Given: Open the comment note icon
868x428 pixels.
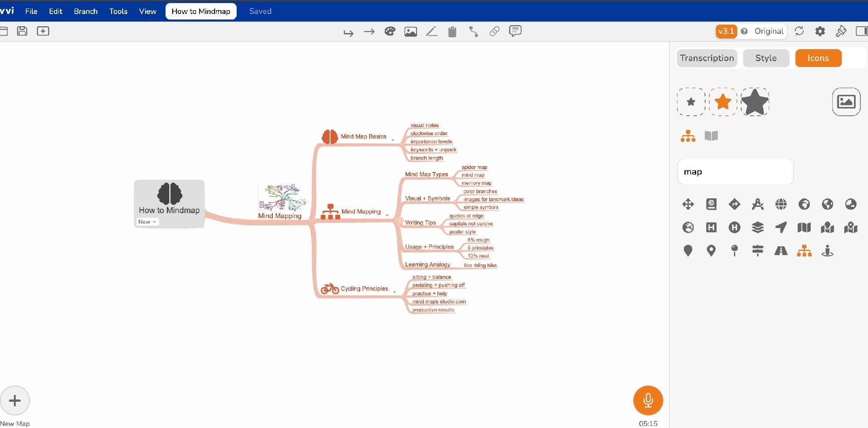Looking at the screenshot, I should coord(515,31).
